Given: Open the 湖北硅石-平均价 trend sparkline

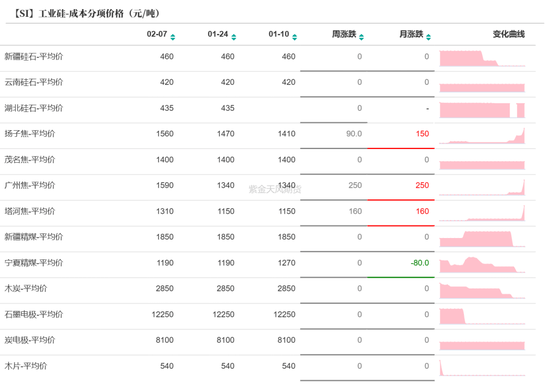Looking at the screenshot, I should click(482, 110).
